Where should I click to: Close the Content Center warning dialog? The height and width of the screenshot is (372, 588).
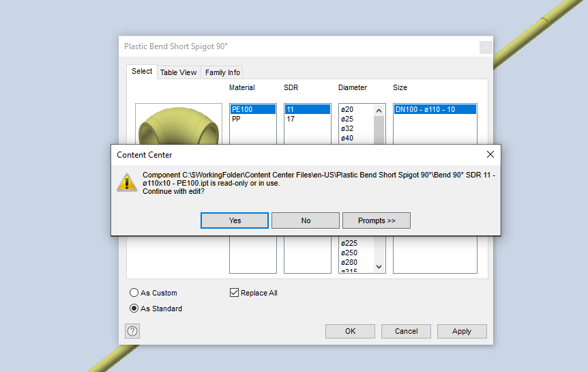[x=490, y=154]
